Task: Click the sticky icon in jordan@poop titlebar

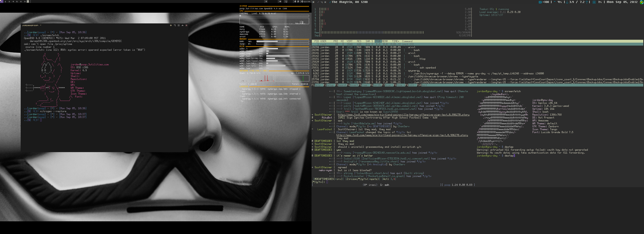Action: (x=175, y=25)
